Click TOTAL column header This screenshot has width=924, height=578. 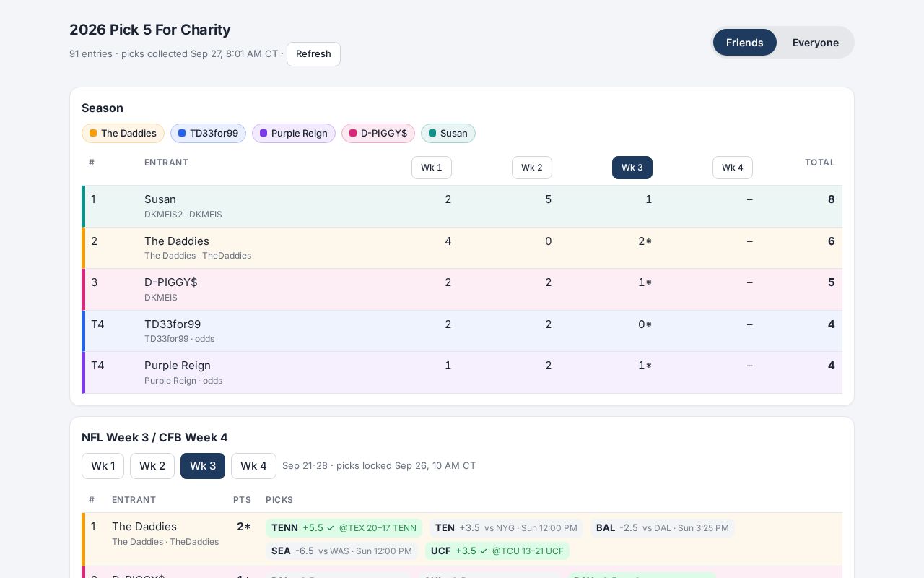click(820, 163)
